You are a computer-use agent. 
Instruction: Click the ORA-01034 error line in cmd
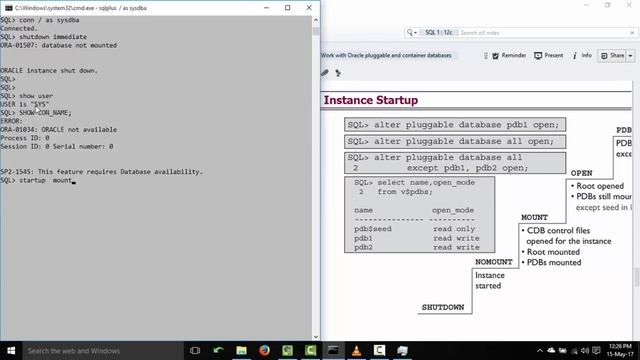point(59,129)
